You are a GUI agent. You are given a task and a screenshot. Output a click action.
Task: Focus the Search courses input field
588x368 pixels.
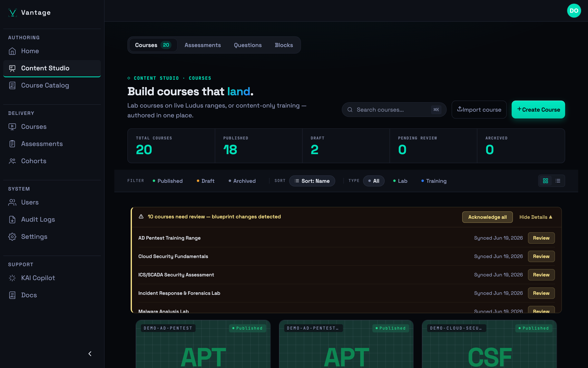click(394, 110)
